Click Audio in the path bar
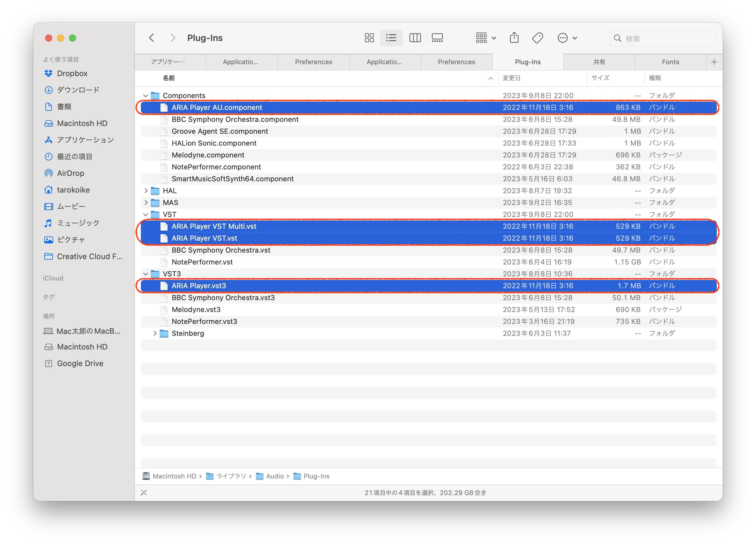 (270, 476)
